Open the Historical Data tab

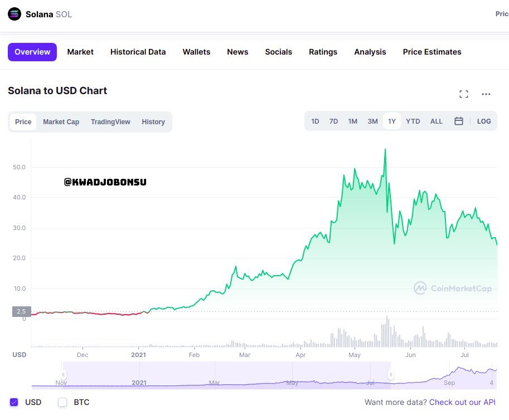point(138,52)
